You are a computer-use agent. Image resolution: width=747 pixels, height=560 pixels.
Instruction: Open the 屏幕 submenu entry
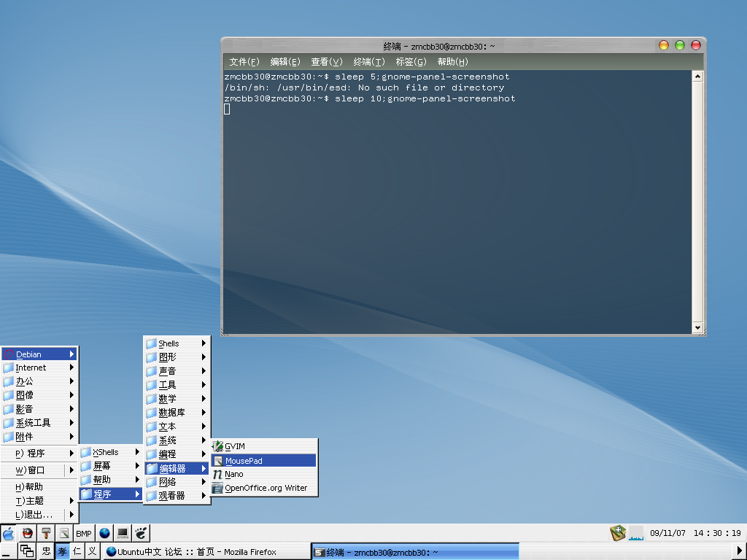pyautogui.click(x=111, y=466)
